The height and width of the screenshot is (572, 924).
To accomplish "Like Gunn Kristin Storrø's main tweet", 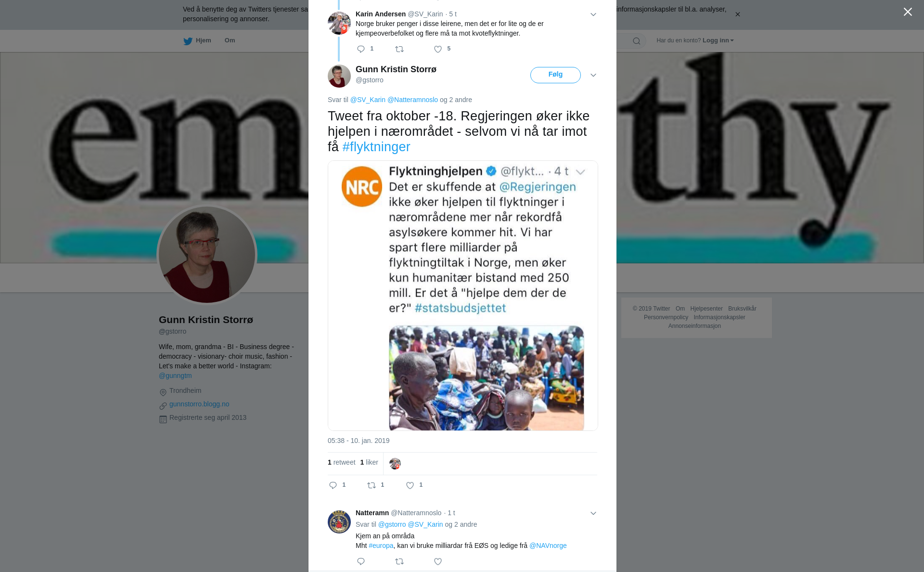I will pos(410,485).
